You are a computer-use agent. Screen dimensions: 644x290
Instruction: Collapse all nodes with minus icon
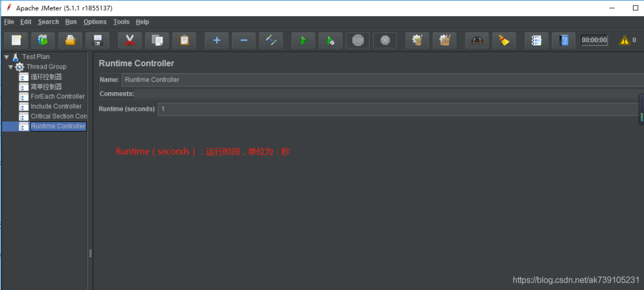(244, 40)
